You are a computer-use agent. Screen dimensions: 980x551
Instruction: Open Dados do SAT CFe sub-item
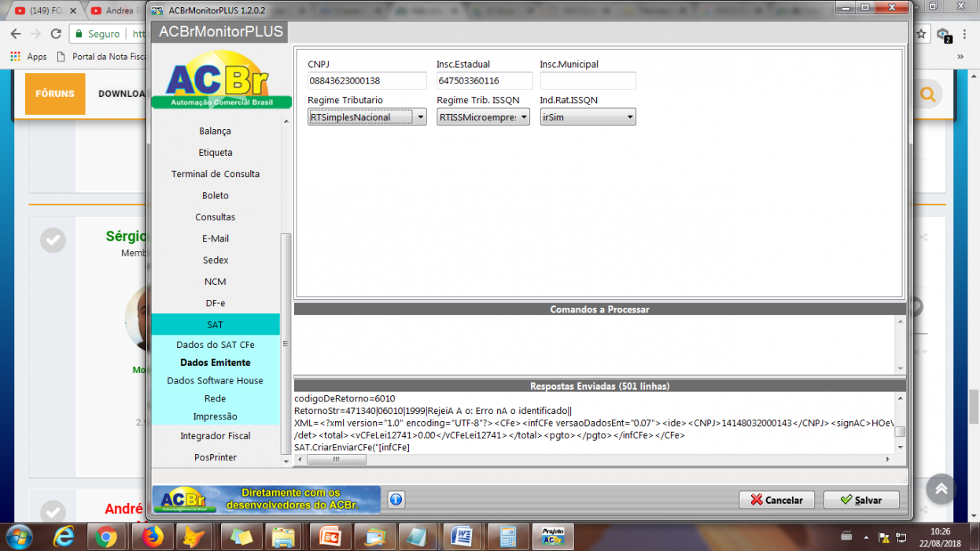pos(216,345)
